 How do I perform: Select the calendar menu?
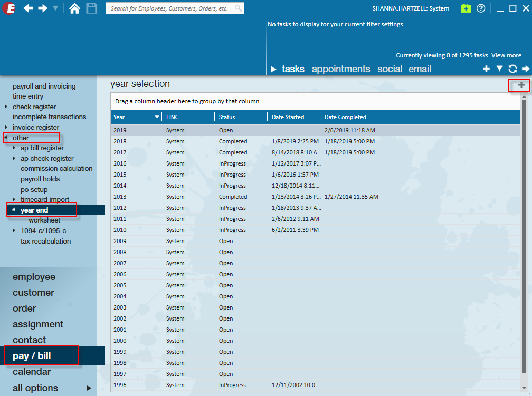click(32, 372)
